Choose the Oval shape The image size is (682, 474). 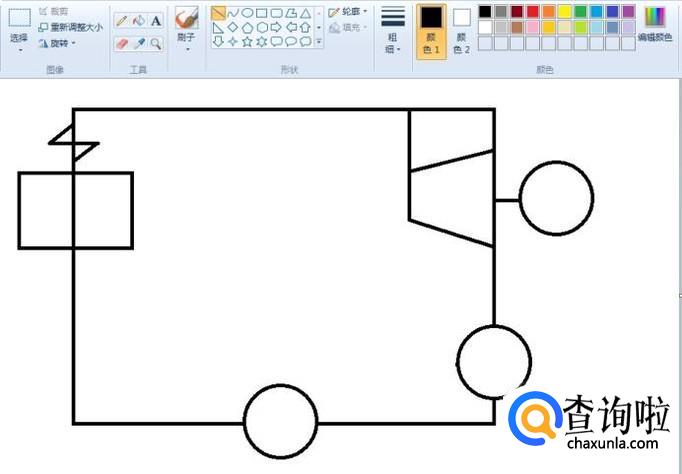point(247,13)
